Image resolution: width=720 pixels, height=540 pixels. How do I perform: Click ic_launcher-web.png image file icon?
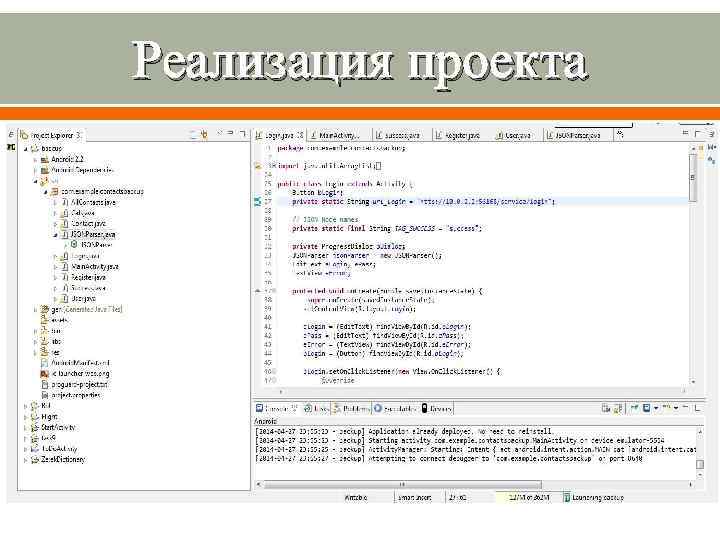45,374
